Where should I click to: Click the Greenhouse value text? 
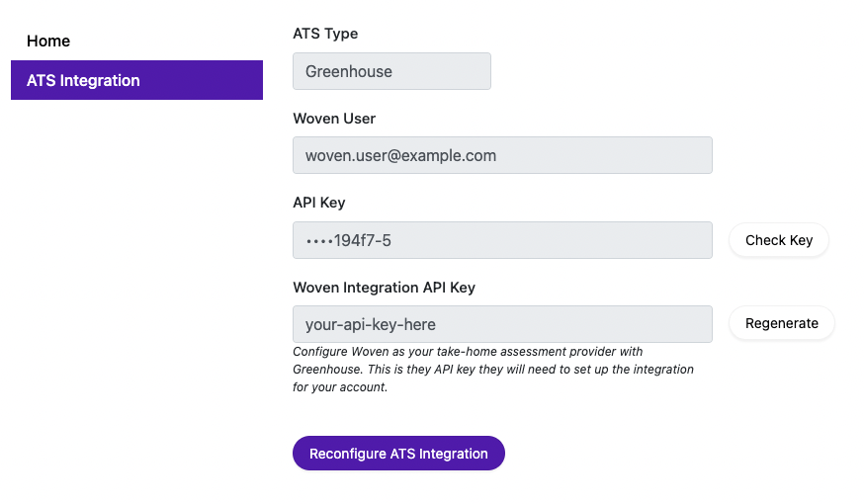pyautogui.click(x=349, y=71)
